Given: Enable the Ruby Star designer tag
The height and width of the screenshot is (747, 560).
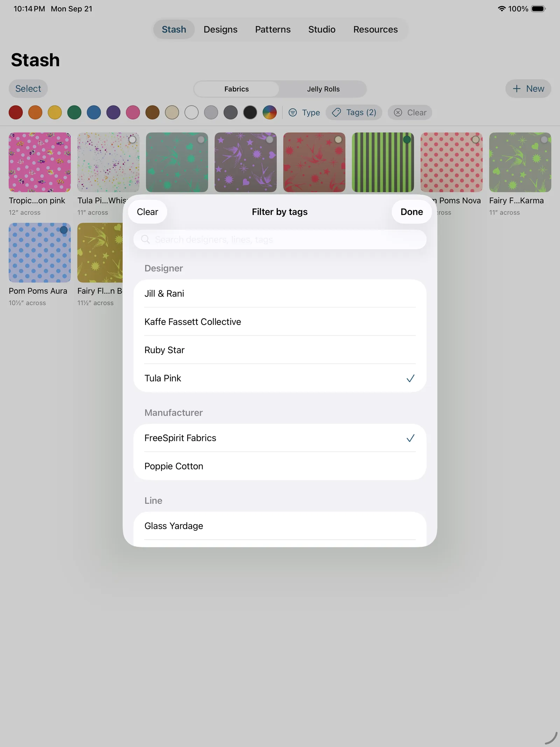Looking at the screenshot, I should coord(280,350).
